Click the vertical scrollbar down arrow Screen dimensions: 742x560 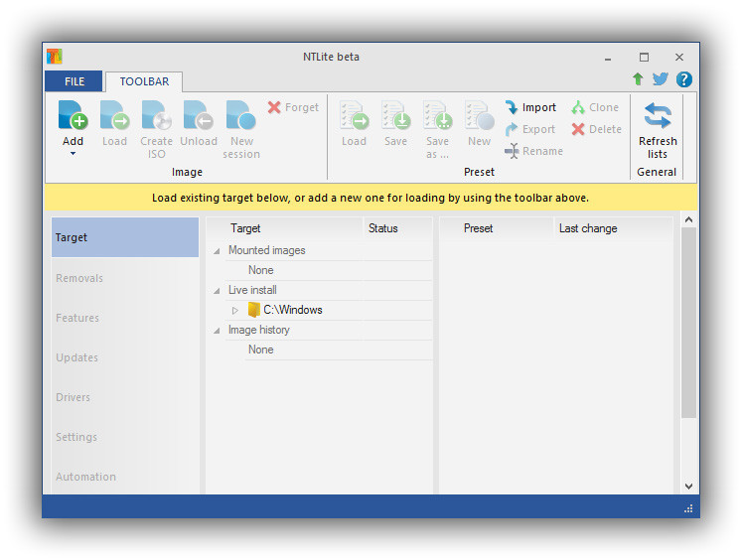(688, 487)
